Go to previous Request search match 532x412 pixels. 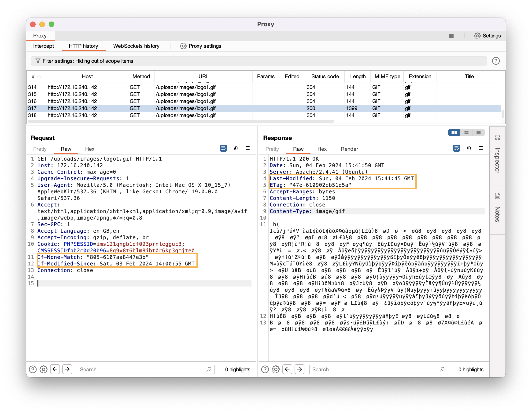click(x=55, y=370)
